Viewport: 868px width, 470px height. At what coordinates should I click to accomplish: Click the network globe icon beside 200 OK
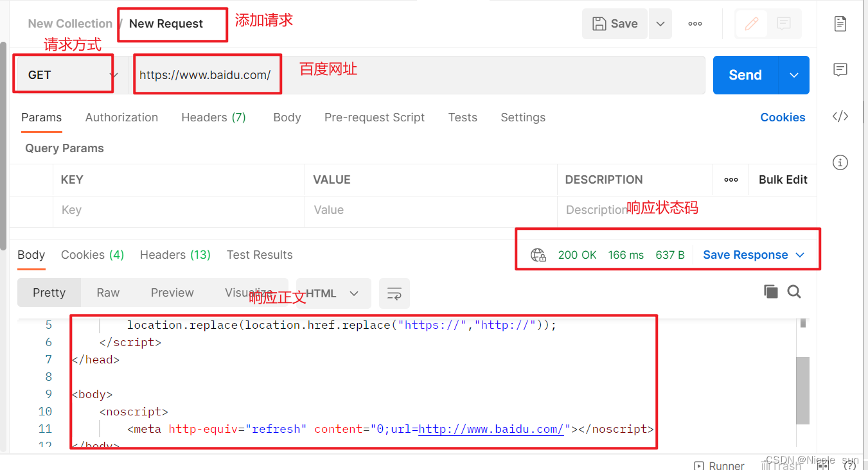point(538,255)
